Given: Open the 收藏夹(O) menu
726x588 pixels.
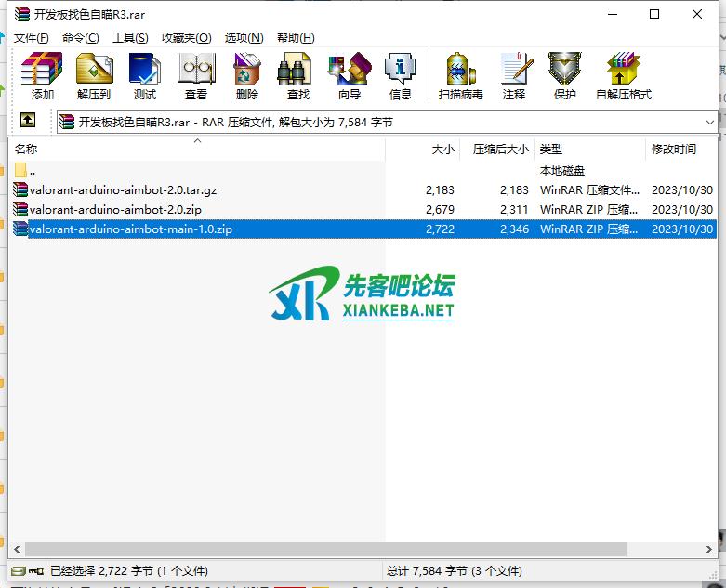Looking at the screenshot, I should (x=187, y=38).
